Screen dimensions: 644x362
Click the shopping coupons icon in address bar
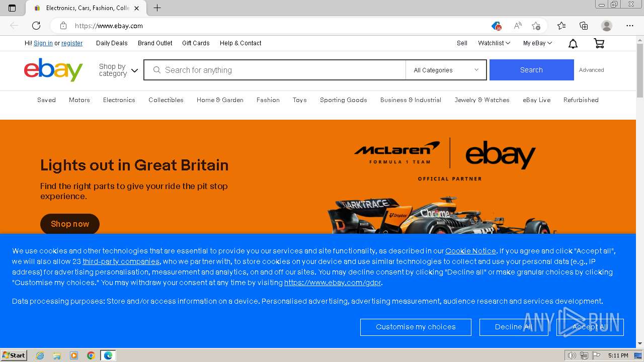(496, 26)
